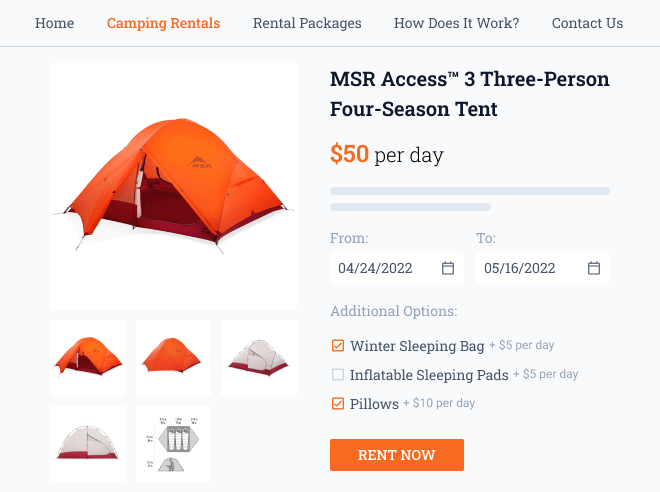Select the second orange tent thumbnail
This screenshot has height=492, width=660.
173,357
